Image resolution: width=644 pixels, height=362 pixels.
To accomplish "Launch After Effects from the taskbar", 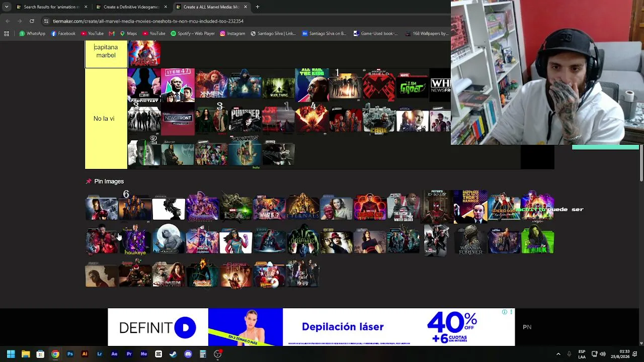I will (x=114, y=354).
